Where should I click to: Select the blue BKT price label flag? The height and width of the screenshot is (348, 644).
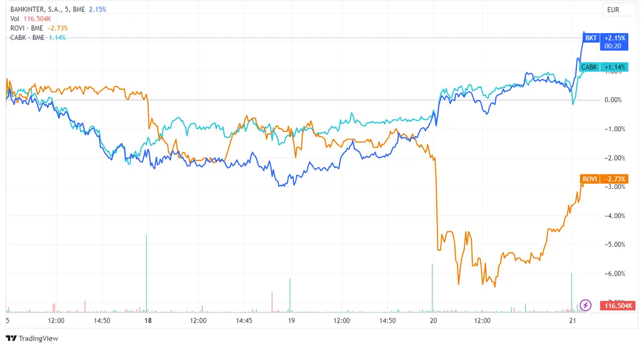tap(590, 38)
